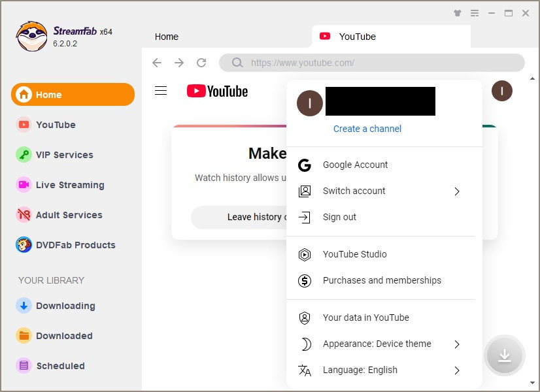This screenshot has height=392, width=540.
Task: Click the Scheduled list icon
Action: (x=24, y=365)
